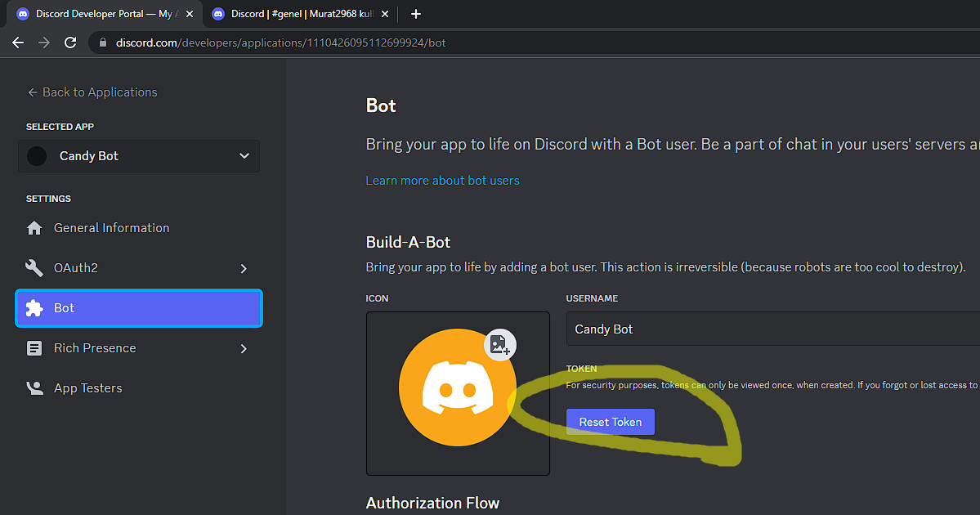This screenshot has height=515, width=980.
Task: Click the browser back arrow
Action: (x=18, y=43)
